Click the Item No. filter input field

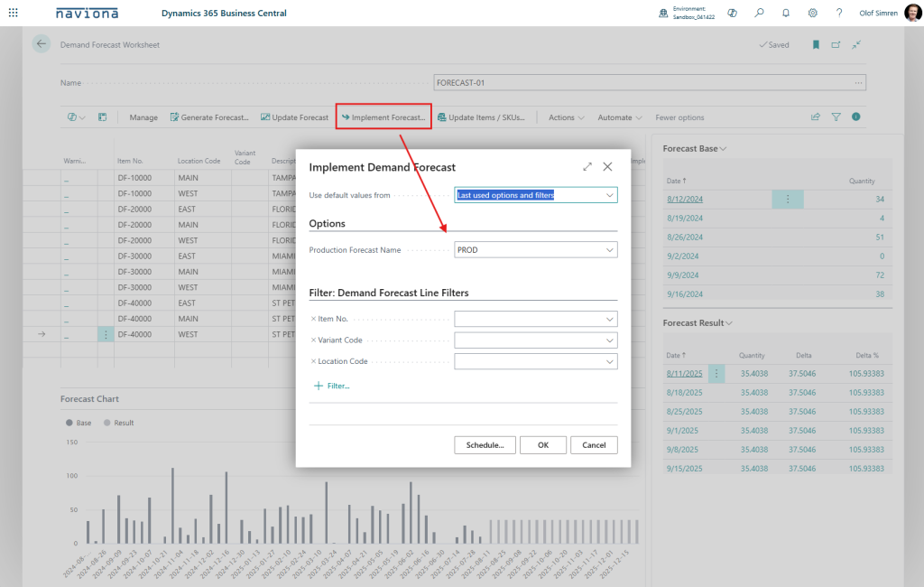(529, 319)
